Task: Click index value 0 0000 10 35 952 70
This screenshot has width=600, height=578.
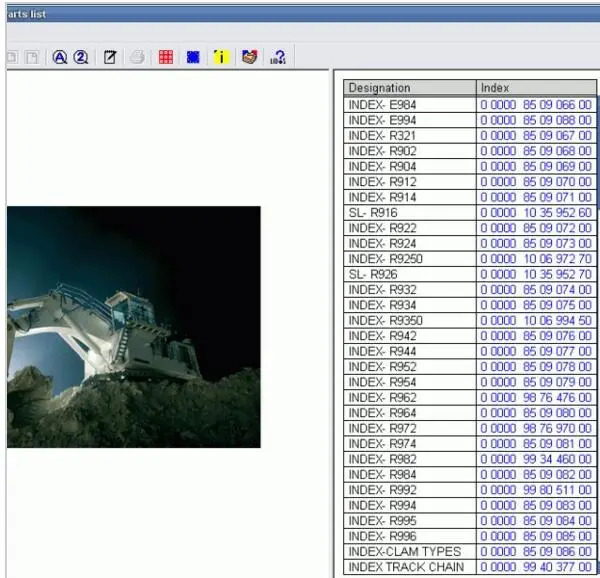Action: 536,274
